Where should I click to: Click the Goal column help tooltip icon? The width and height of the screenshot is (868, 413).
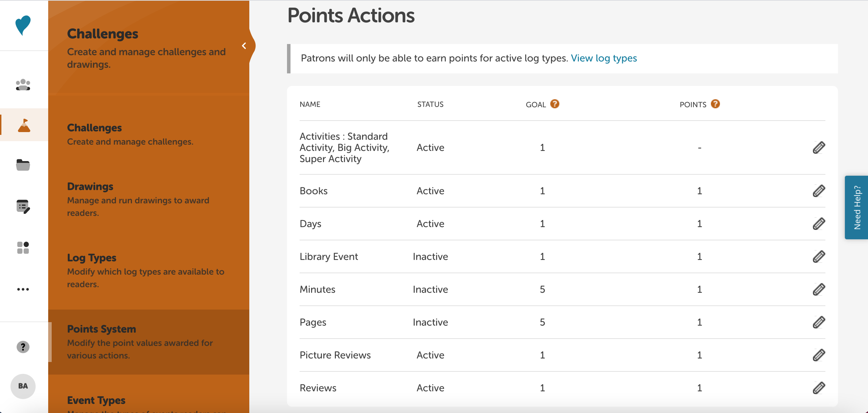(x=554, y=103)
